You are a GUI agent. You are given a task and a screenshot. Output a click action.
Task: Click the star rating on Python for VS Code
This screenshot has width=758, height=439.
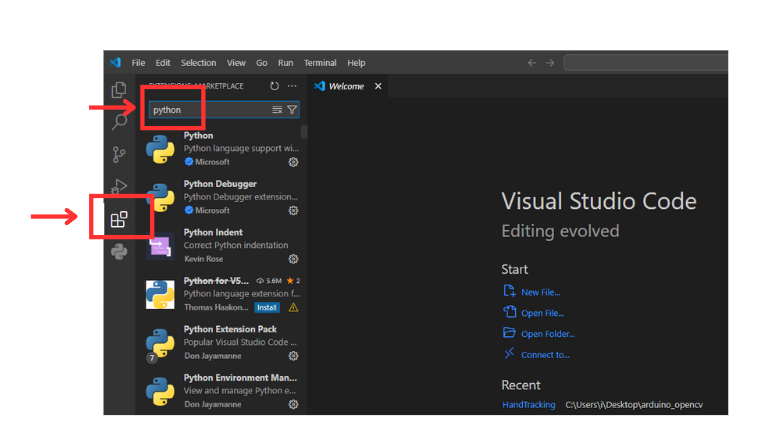293,281
